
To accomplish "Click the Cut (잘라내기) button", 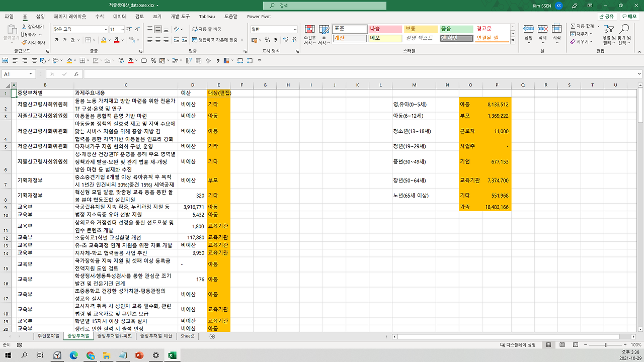I will [33, 27].
